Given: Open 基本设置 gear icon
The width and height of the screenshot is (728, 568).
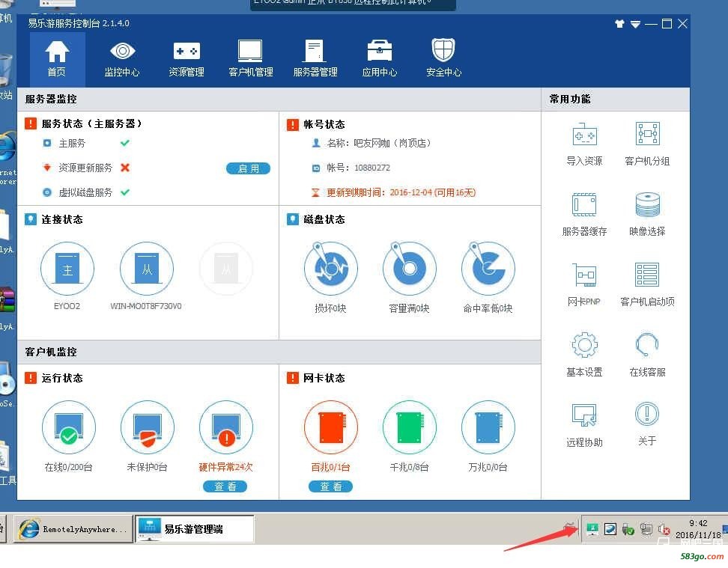Looking at the screenshot, I should click(x=584, y=345).
